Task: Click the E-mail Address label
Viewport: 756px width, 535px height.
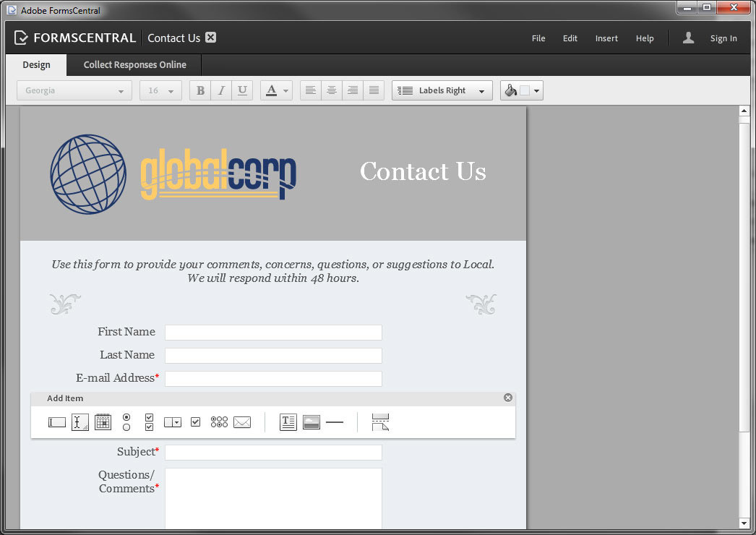Action: tap(115, 377)
